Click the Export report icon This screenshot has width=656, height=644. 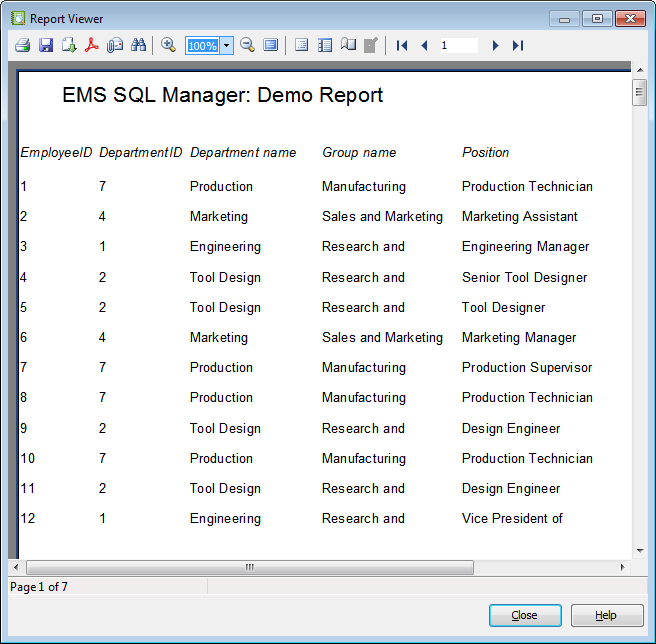(69, 45)
